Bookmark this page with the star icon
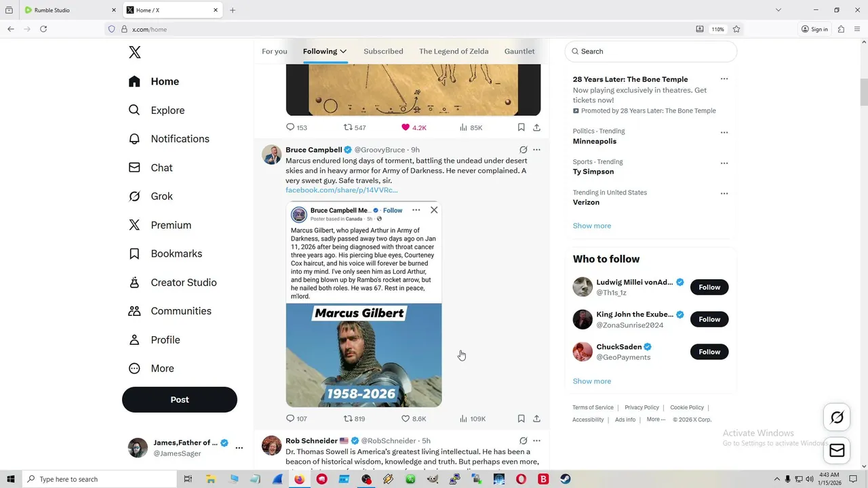 [x=736, y=29]
